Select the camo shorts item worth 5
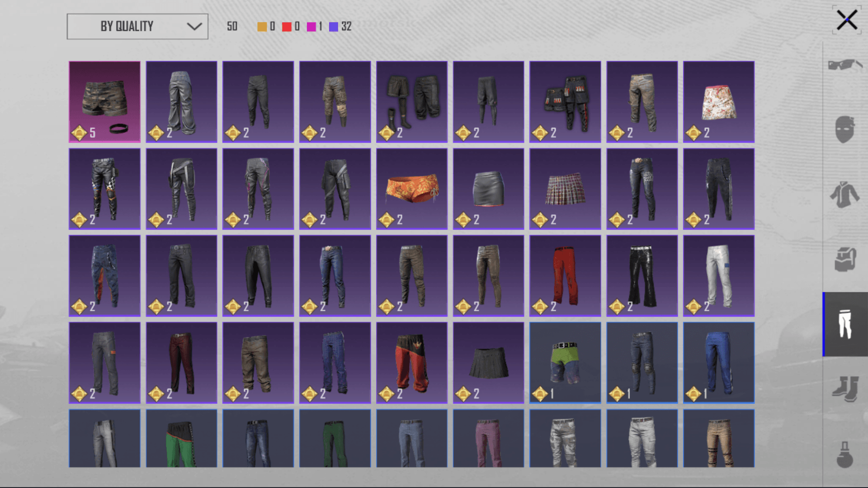 click(104, 102)
